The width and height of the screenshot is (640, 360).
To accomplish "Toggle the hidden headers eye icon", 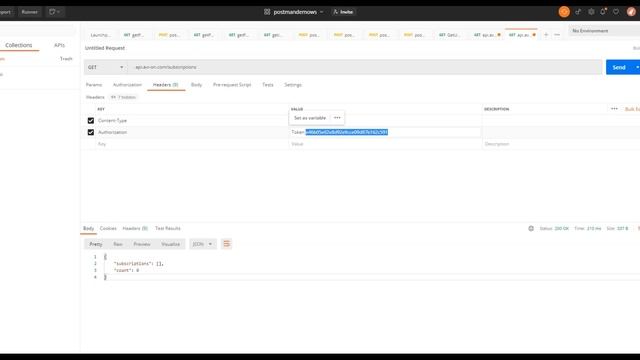I will tap(113, 97).
